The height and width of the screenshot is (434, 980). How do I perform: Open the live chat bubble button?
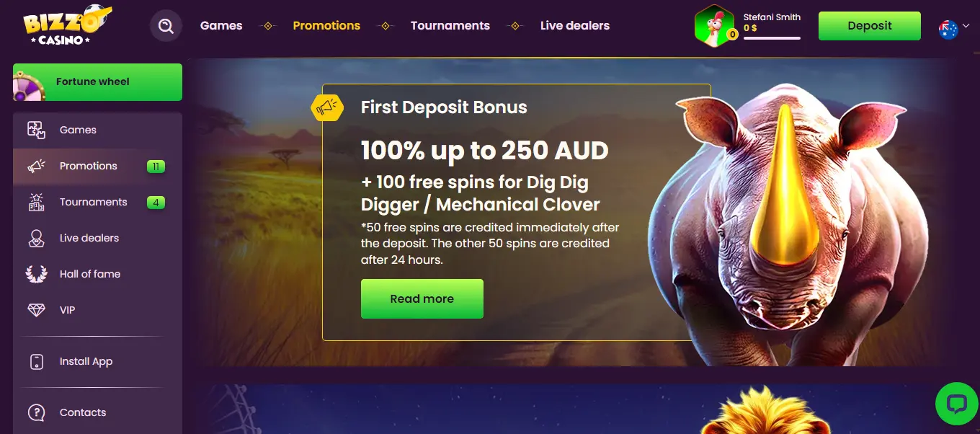click(956, 404)
